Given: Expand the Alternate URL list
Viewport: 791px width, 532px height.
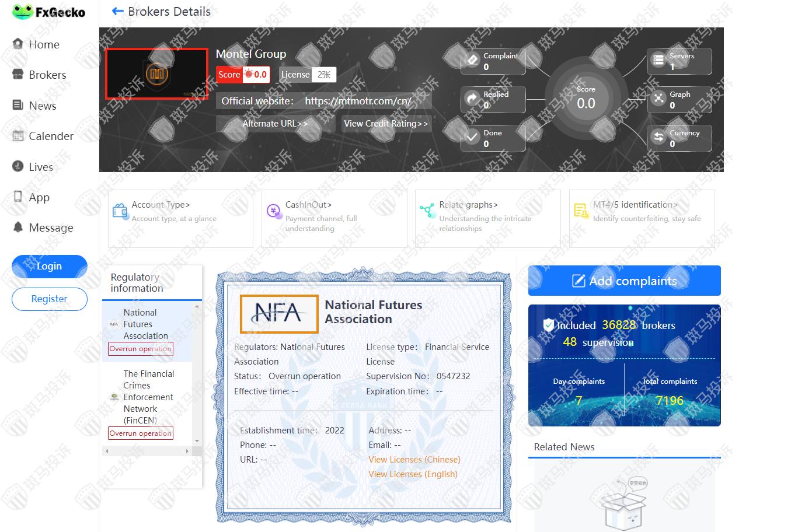Looking at the screenshot, I should coord(274,124).
